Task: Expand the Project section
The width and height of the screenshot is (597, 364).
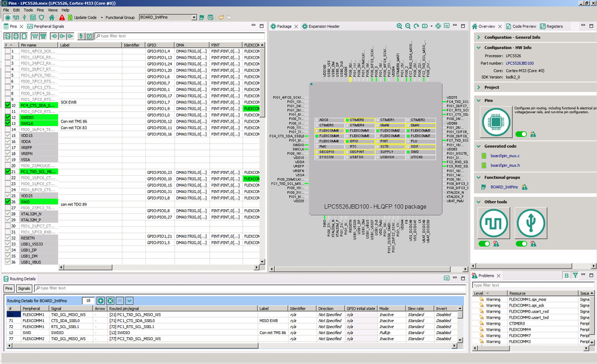Action: [479, 87]
